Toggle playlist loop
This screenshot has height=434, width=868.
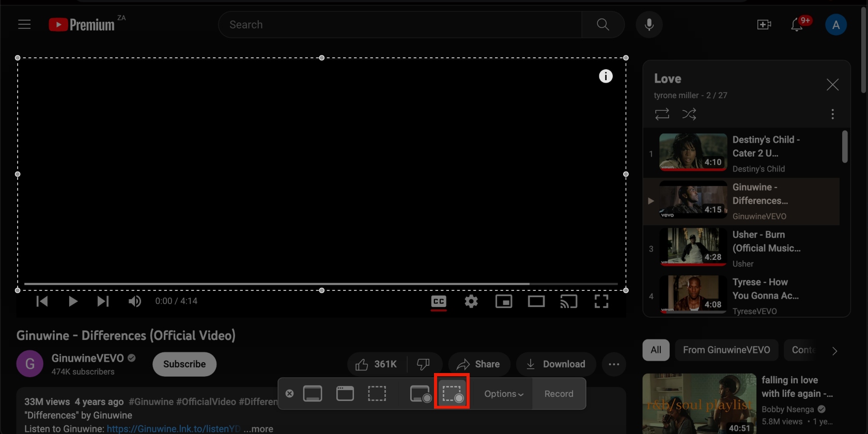click(x=662, y=114)
